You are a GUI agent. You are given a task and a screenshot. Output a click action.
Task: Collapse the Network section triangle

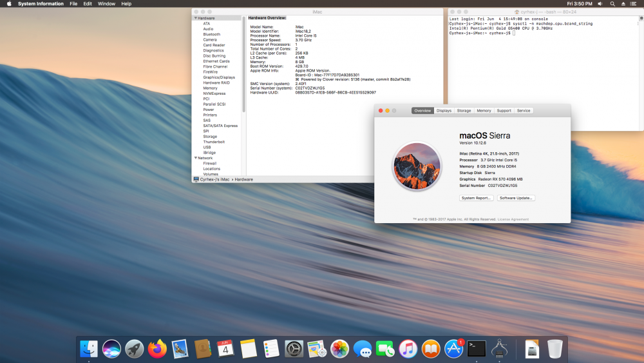coord(196,158)
